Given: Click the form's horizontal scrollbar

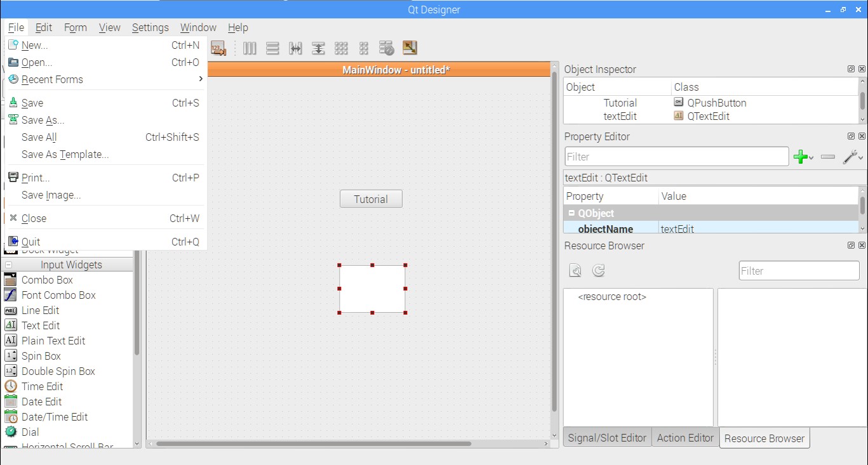Looking at the screenshot, I should [x=314, y=444].
